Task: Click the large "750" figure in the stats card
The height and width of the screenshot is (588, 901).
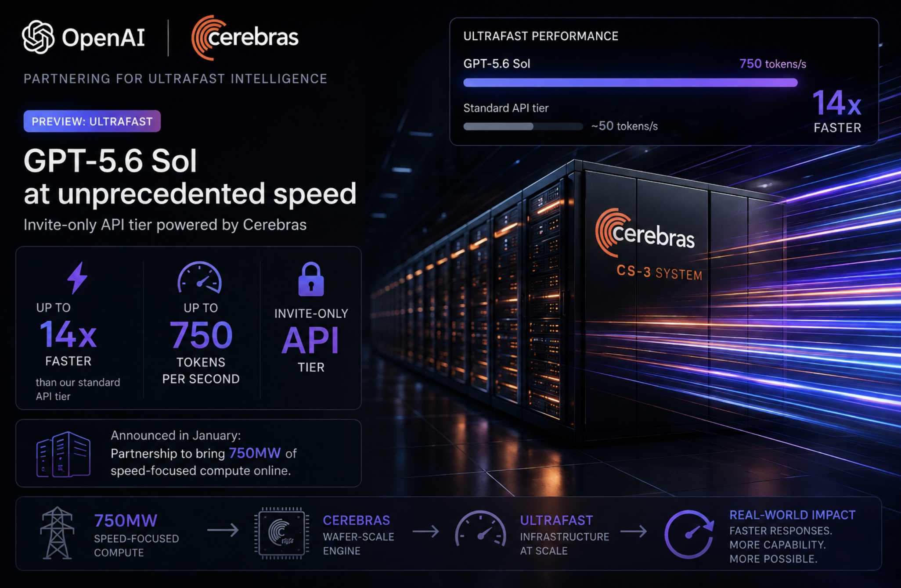Action: 201,335
